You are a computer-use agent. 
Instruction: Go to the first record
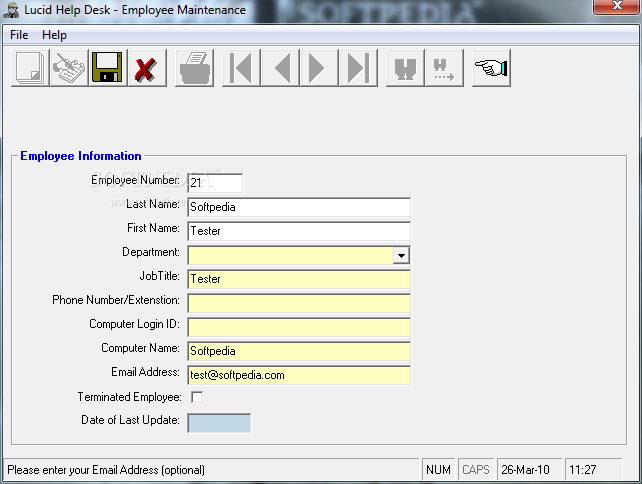pyautogui.click(x=241, y=68)
